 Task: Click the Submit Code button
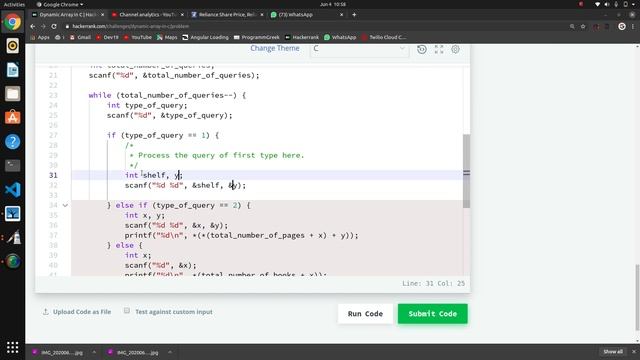point(433,313)
